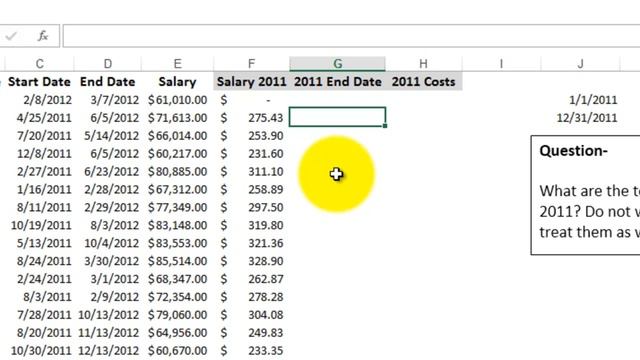Click the Salary header cell
Viewport: 640px width, 360px height.
pos(177,82)
